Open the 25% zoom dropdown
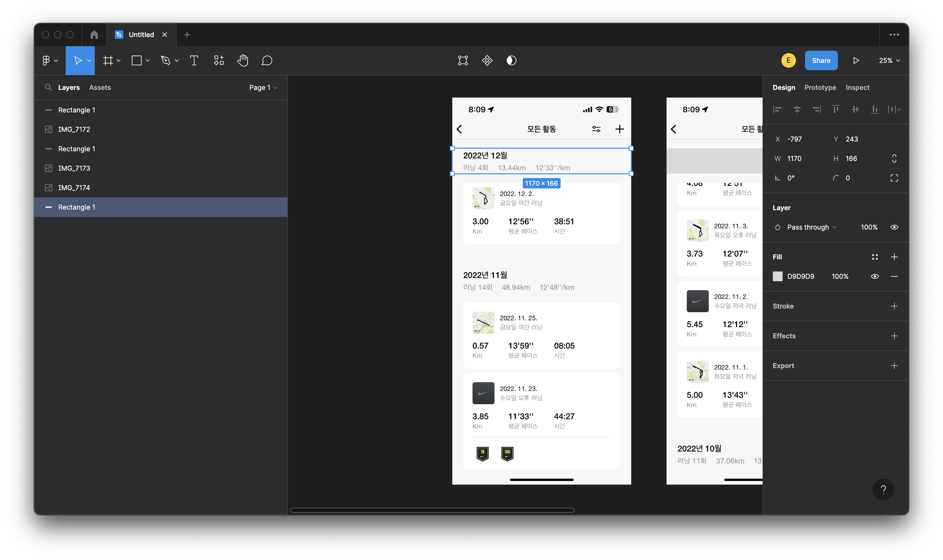Screen dimensions: 943x560 pyautogui.click(x=889, y=60)
